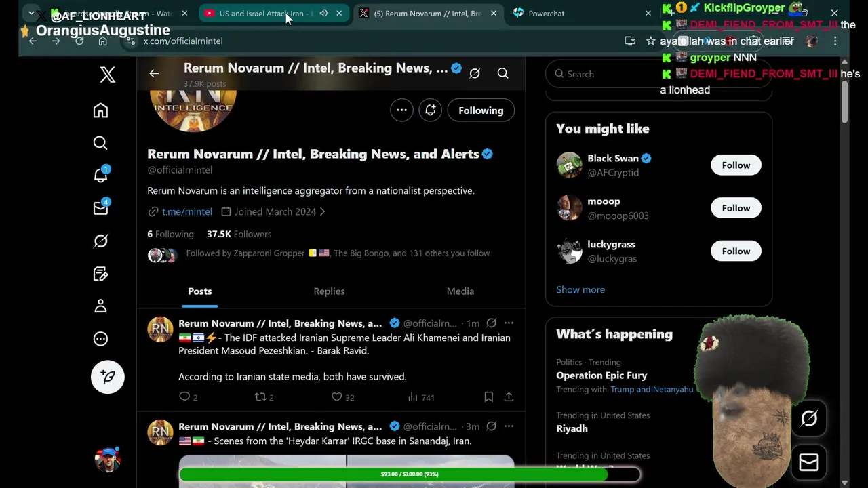Switch to Media tab

click(460, 291)
